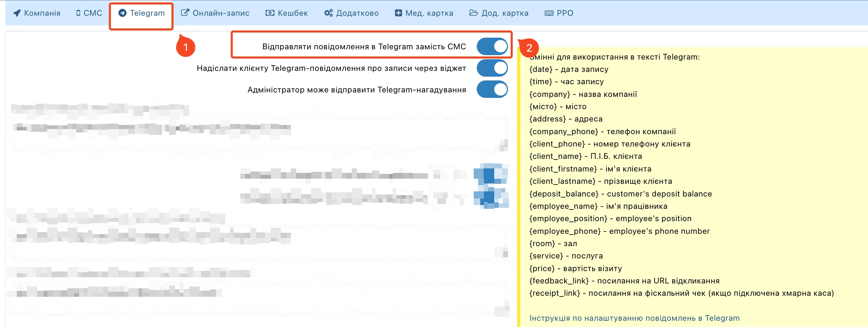
Task: Click the 'Відправляти повідомлення в Telegram замість СМС' label
Action: click(364, 47)
